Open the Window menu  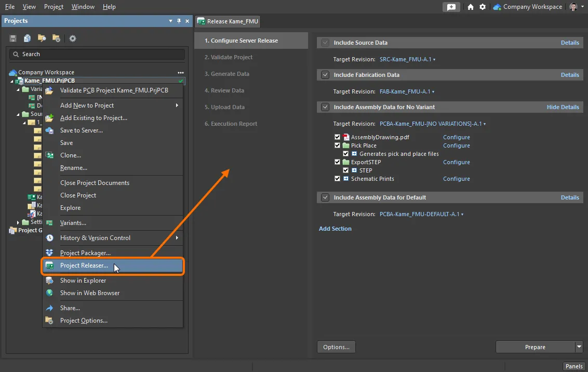point(83,7)
